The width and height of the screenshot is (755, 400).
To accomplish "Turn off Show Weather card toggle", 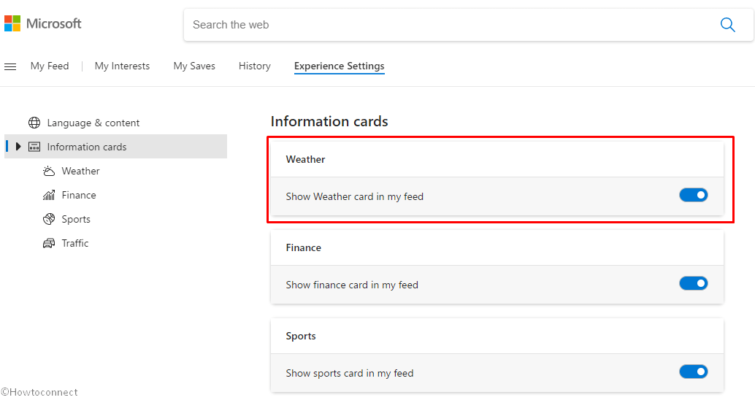I will pyautogui.click(x=693, y=195).
